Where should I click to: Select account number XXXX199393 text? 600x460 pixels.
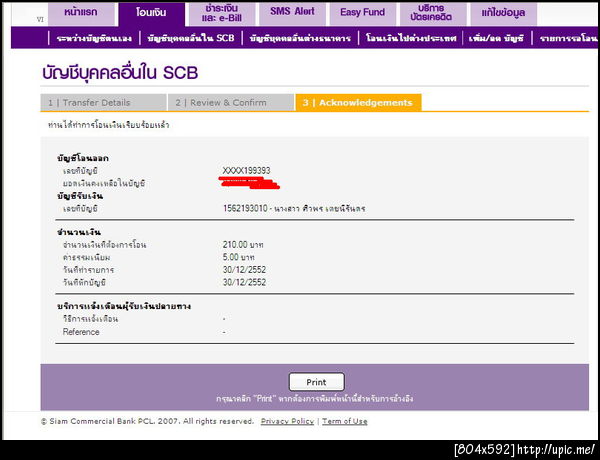(246, 171)
